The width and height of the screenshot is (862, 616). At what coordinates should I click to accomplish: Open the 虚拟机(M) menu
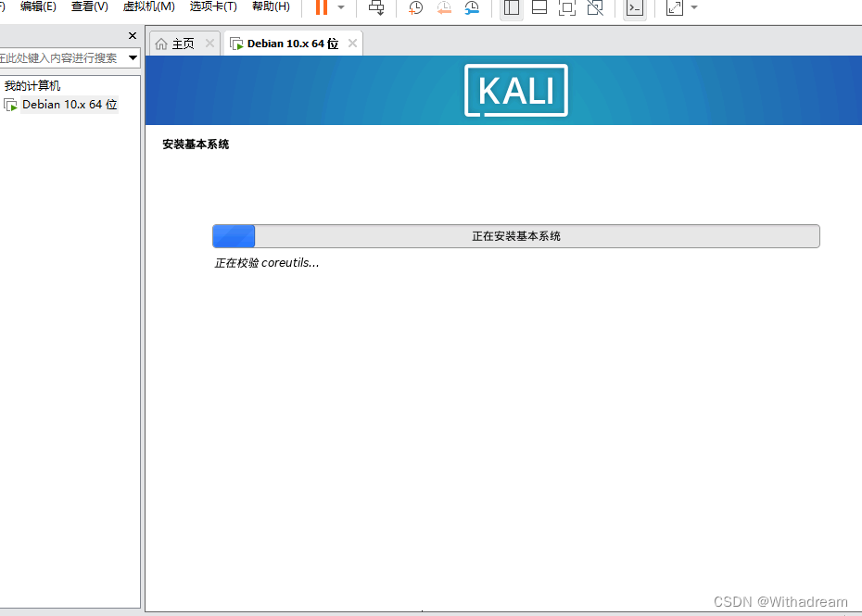[149, 6]
